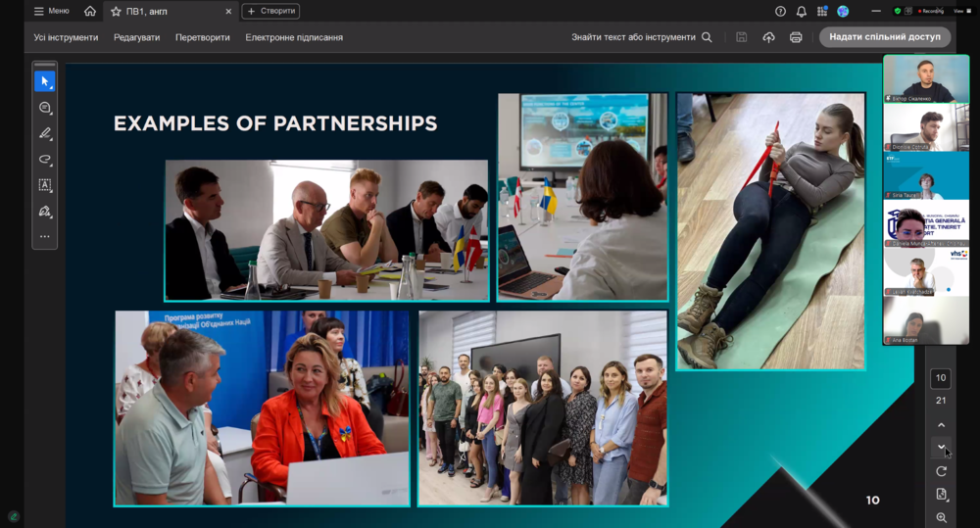Select the arrow selection tool

click(x=44, y=81)
